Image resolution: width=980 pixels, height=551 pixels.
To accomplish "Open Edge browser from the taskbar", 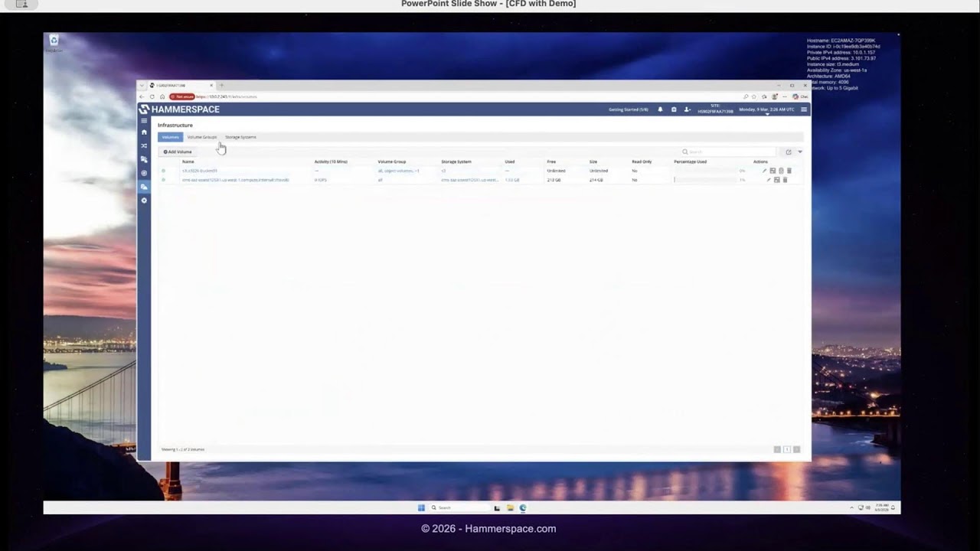I will pos(523,507).
